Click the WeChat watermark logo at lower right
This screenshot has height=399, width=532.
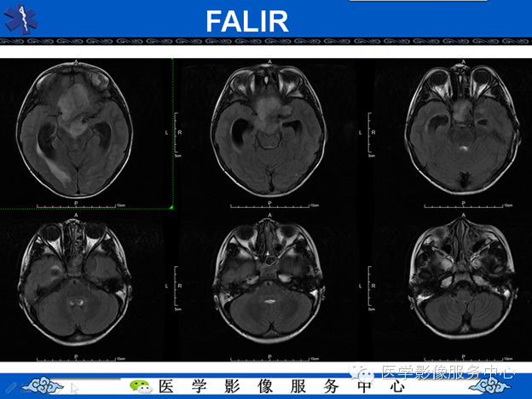(362, 374)
